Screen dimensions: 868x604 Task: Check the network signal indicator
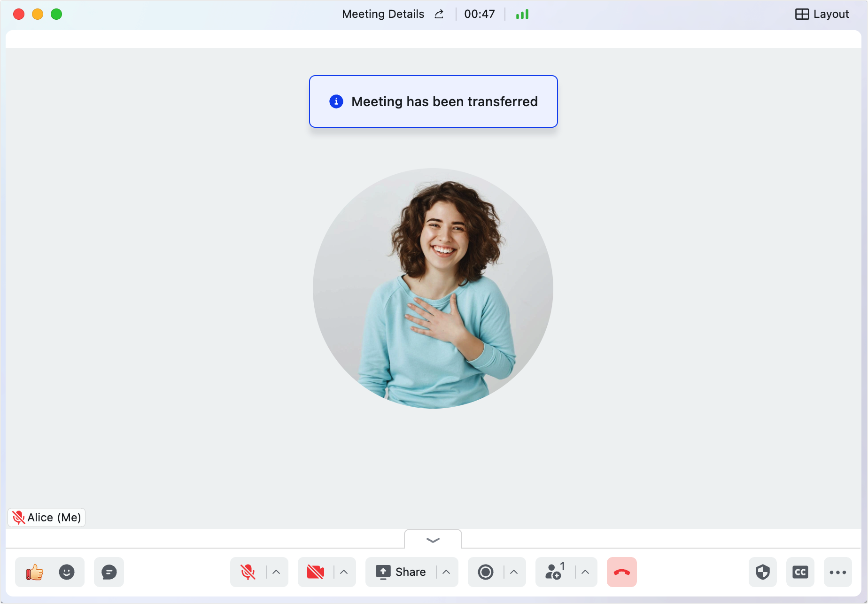click(521, 14)
